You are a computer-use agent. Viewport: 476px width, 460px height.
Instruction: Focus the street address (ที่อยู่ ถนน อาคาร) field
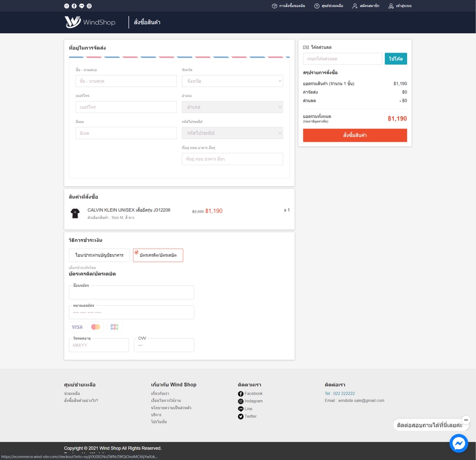point(232,159)
